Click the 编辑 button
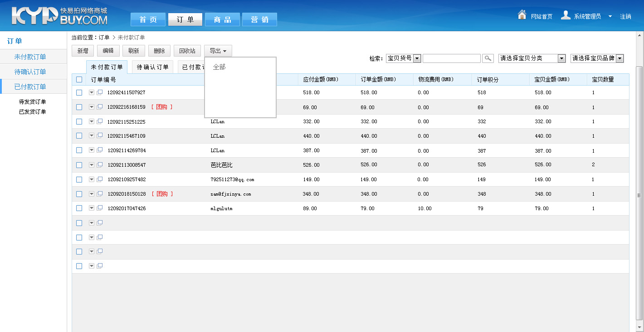 click(108, 51)
